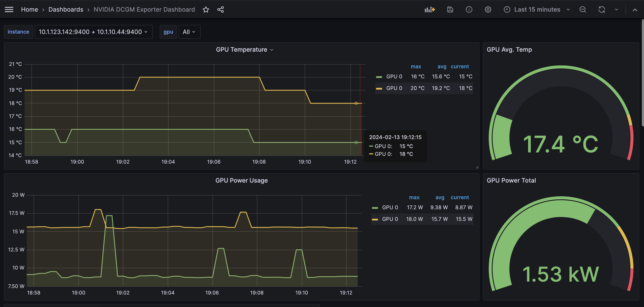Star this dashboard as favorite
Viewport: 644px width, 307px height.
(x=206, y=9)
